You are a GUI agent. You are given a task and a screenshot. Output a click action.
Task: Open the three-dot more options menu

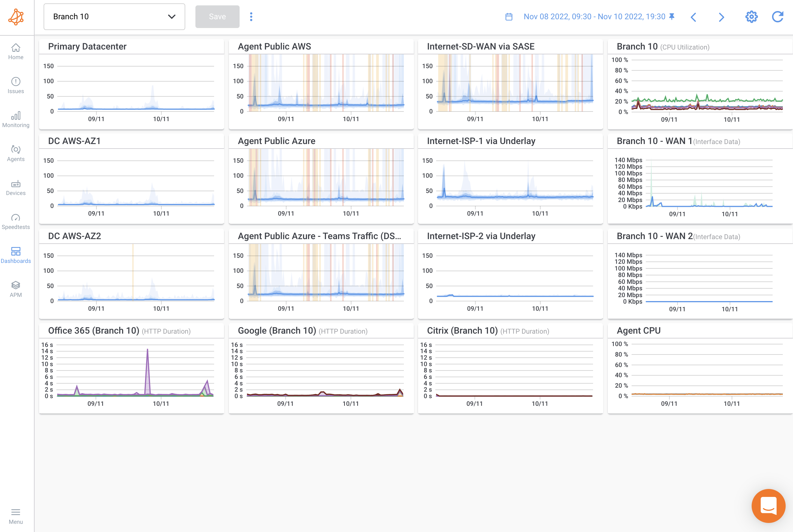251,16
